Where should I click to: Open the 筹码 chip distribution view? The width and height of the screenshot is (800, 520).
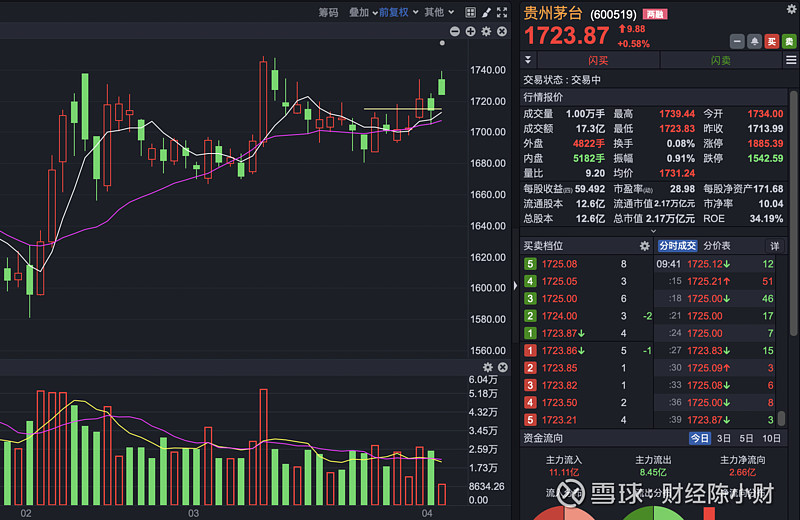(328, 12)
